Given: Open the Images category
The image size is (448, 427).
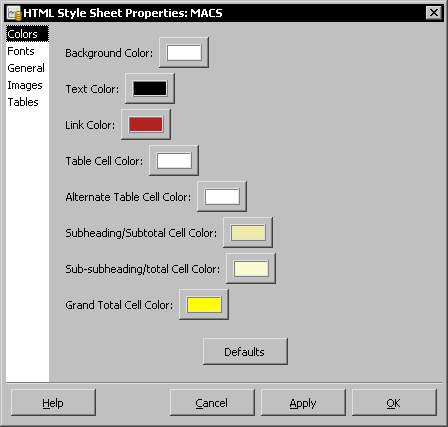Looking at the screenshot, I should pyautogui.click(x=25, y=85).
